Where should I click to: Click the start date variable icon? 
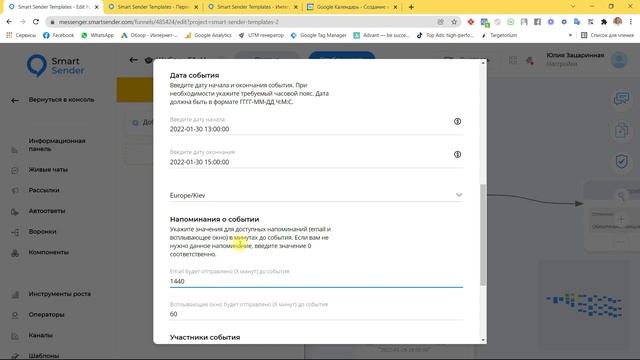[457, 121]
